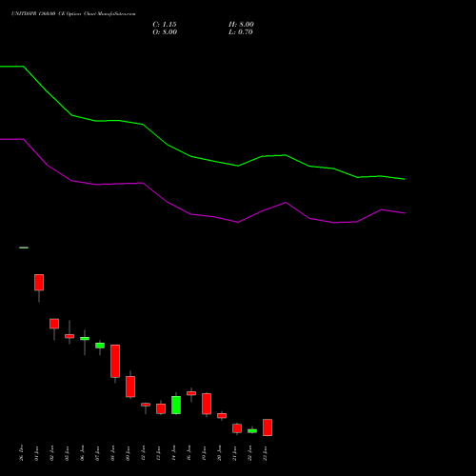The image size is (476, 476).
Task: Click the 05 Jan date label
Action: point(68,453)
